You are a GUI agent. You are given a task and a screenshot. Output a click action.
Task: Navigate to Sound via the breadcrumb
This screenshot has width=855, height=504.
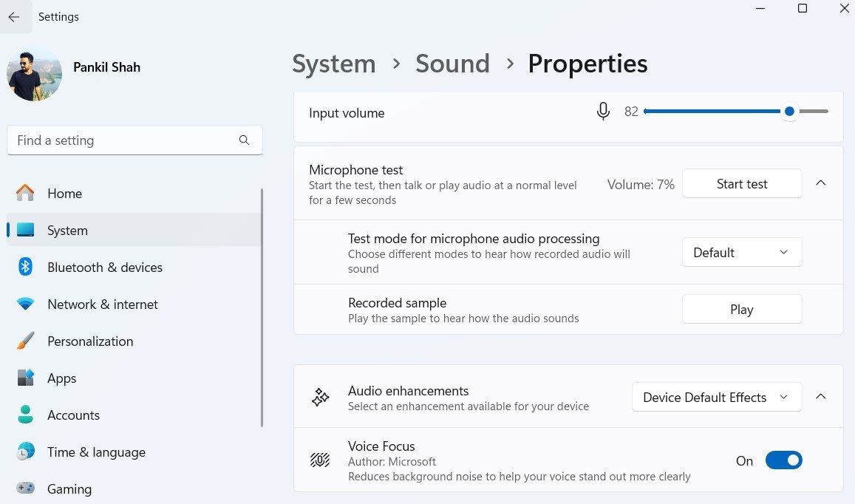point(452,64)
